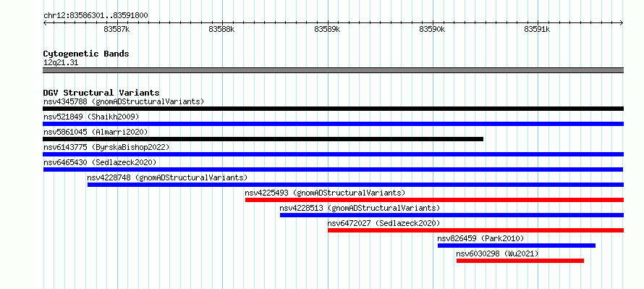Select the blue nsv4228513 variant bar

tap(452, 215)
